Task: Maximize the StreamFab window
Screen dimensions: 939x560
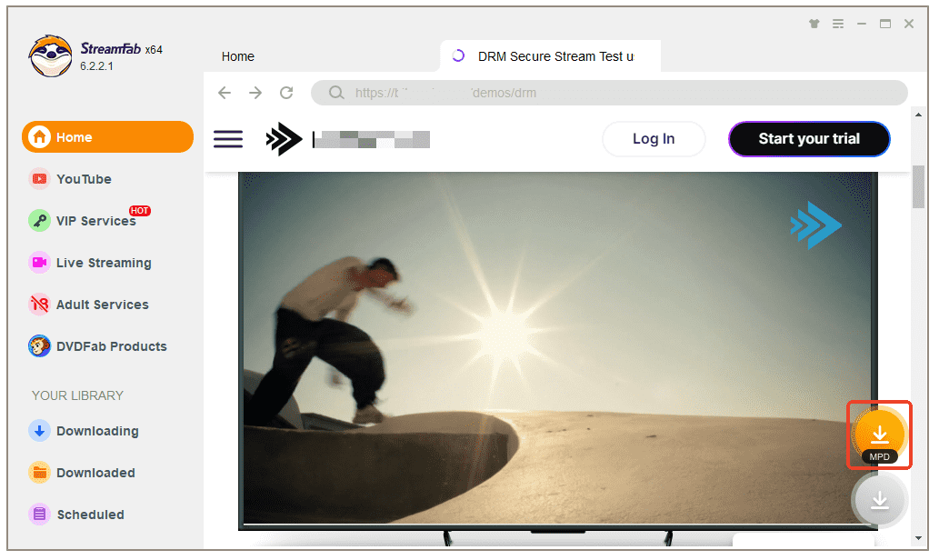Action: 885,24
